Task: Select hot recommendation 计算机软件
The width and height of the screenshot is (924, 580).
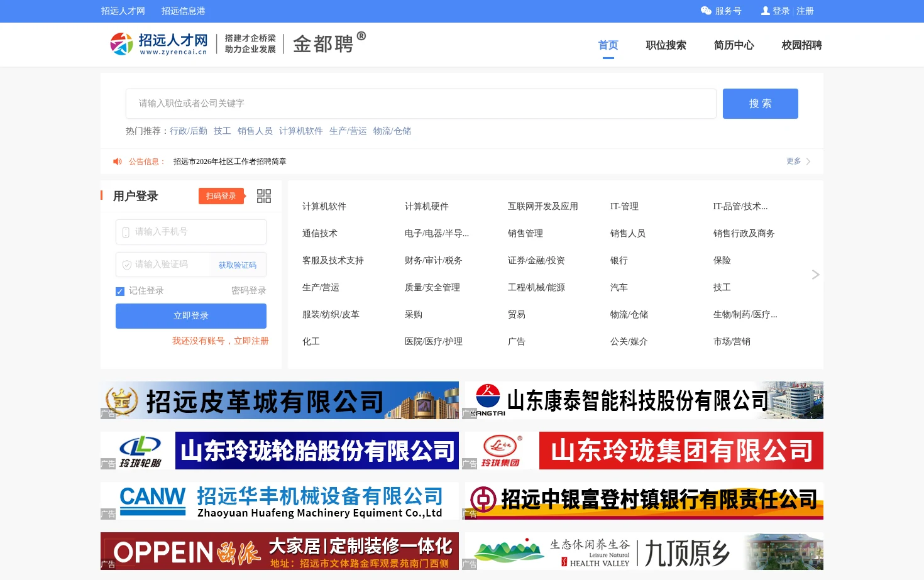Action: (301, 131)
